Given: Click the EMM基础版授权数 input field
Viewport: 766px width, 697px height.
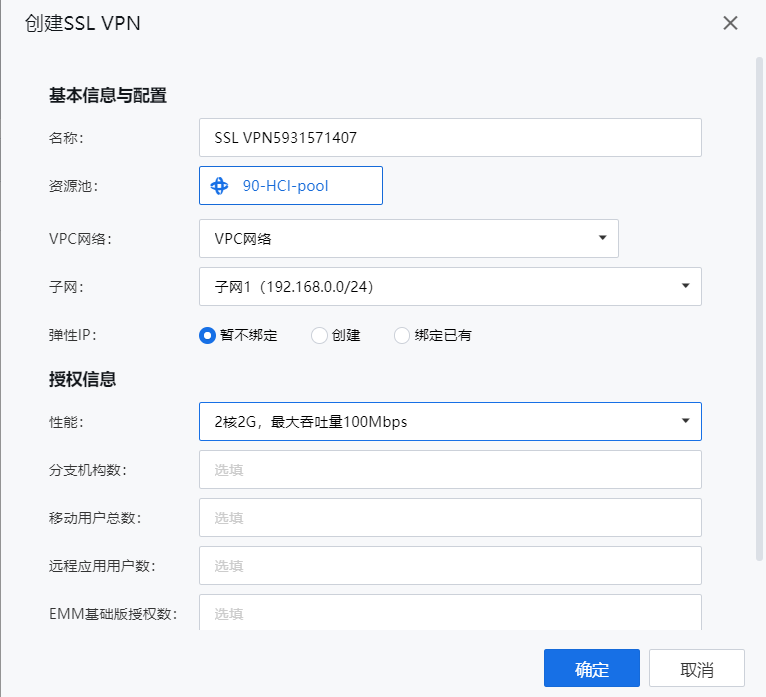Looking at the screenshot, I should click(x=450, y=613).
